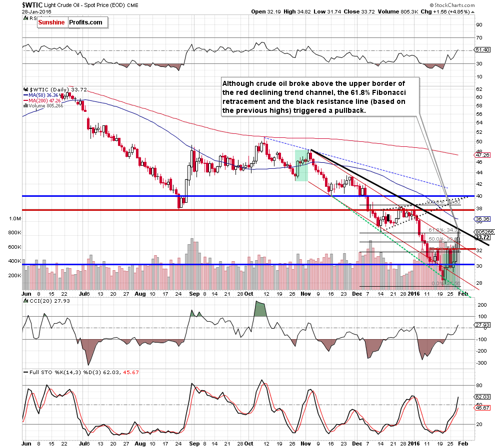Click the annotation box about the Fibonacci retracement
Screen dimensions: 495x448
[320, 97]
